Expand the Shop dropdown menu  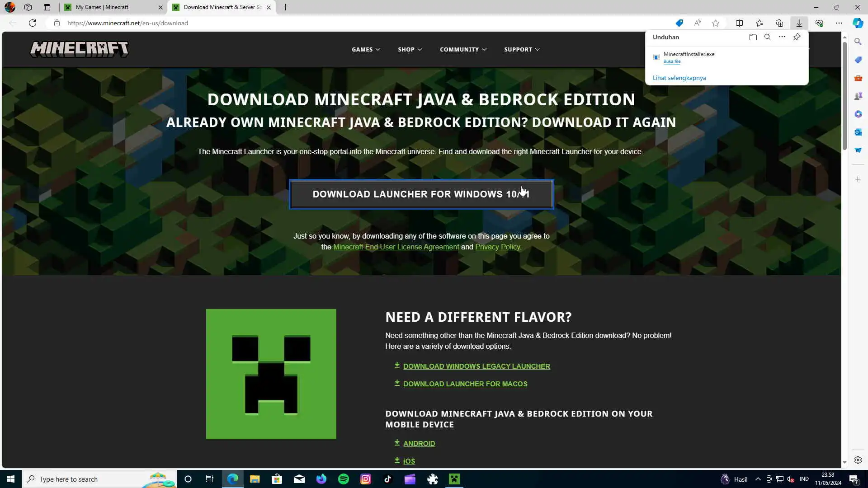click(410, 49)
